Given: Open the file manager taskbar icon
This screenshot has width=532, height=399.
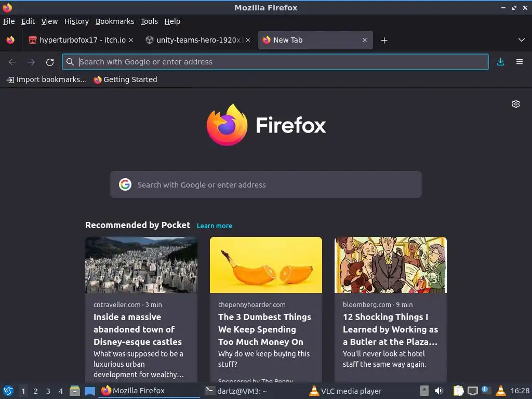Looking at the screenshot, I should pos(75,391).
